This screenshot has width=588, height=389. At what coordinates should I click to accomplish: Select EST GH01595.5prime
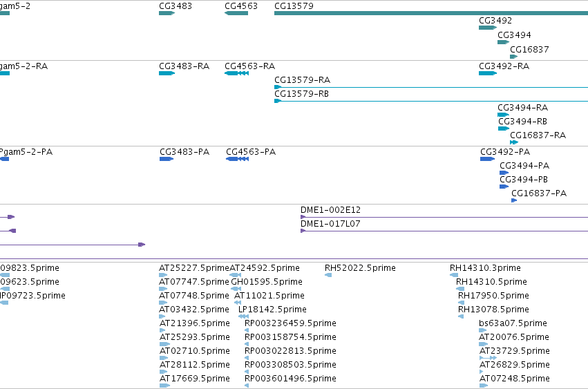click(x=267, y=282)
